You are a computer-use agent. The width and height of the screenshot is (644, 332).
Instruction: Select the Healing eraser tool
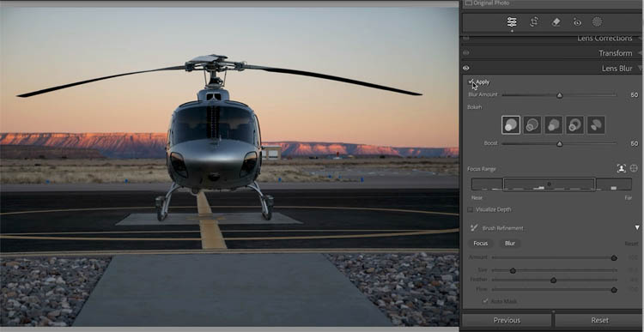(x=556, y=21)
